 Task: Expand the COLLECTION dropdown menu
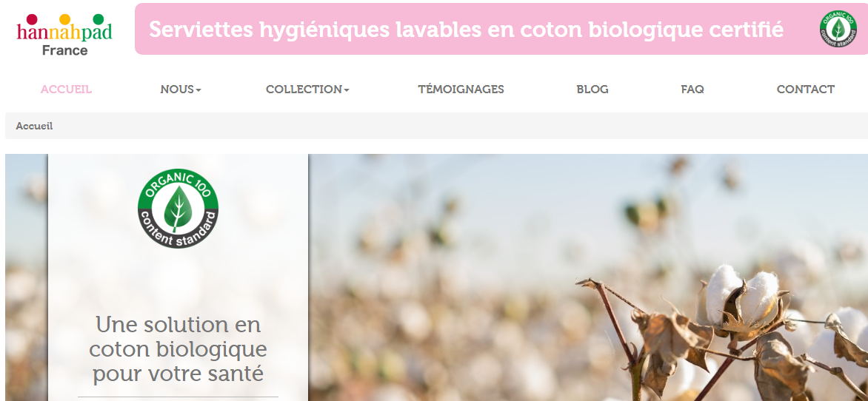pyautogui.click(x=307, y=89)
